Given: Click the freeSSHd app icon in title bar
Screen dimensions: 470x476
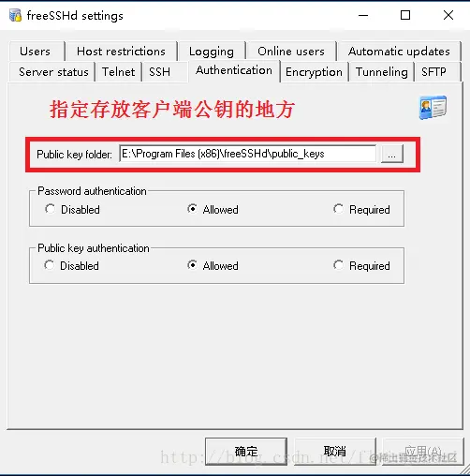Looking at the screenshot, I should coord(15,15).
